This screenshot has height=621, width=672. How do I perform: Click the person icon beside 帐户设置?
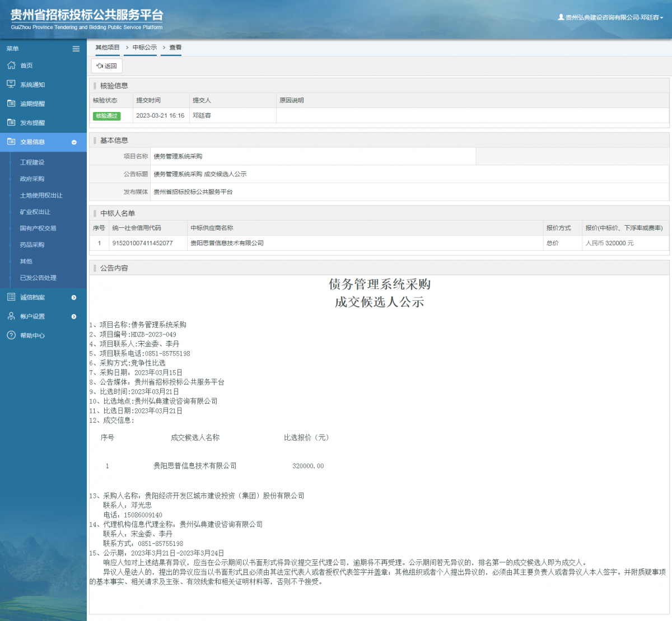(x=11, y=316)
